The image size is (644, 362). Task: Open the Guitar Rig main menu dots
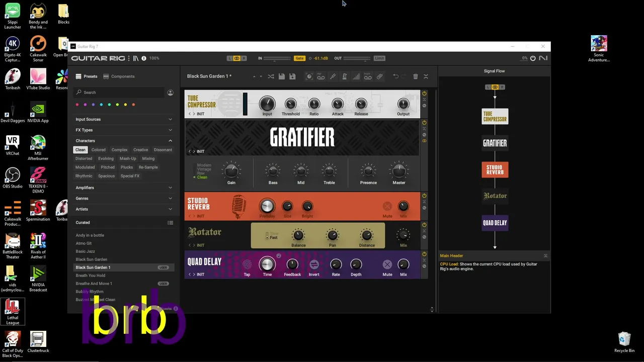coord(129,58)
